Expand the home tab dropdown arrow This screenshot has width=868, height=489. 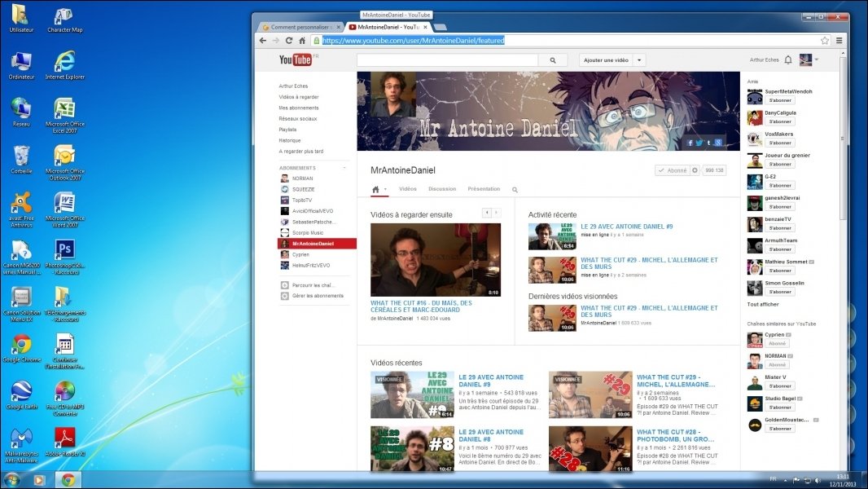(385, 189)
